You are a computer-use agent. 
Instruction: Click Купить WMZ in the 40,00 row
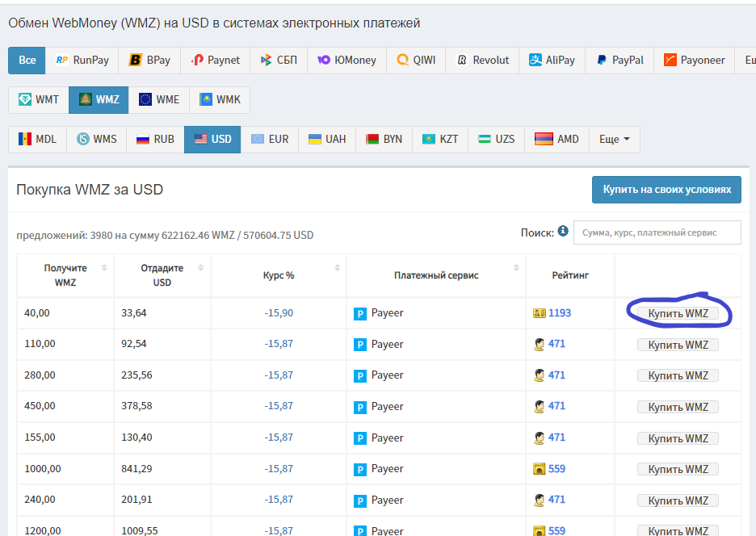click(678, 313)
